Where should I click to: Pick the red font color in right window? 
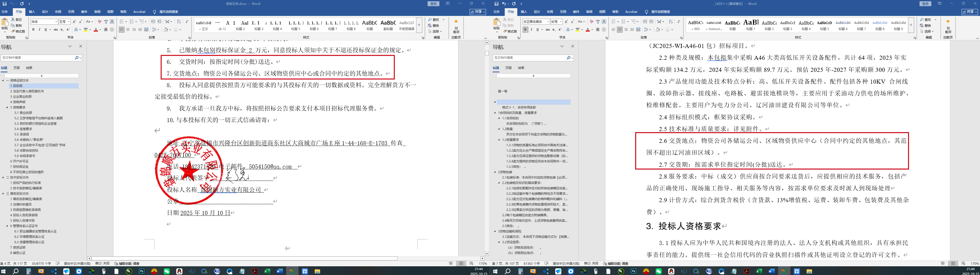tap(587, 29)
